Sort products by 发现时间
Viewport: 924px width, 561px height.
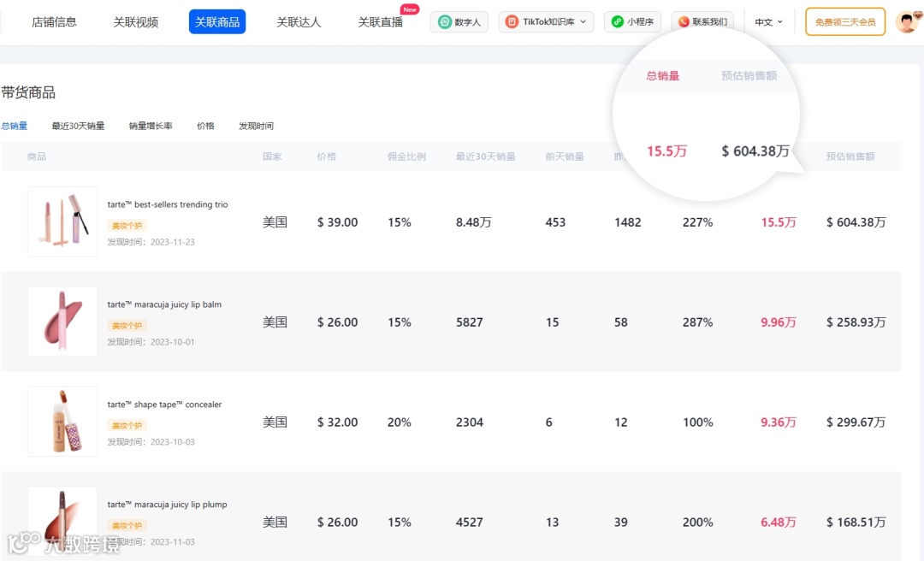256,125
